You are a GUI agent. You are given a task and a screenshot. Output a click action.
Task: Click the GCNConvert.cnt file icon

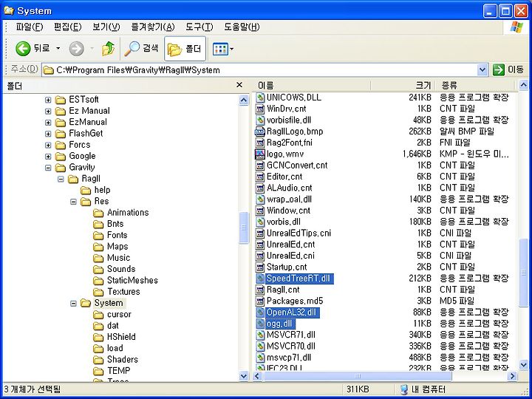coord(260,166)
